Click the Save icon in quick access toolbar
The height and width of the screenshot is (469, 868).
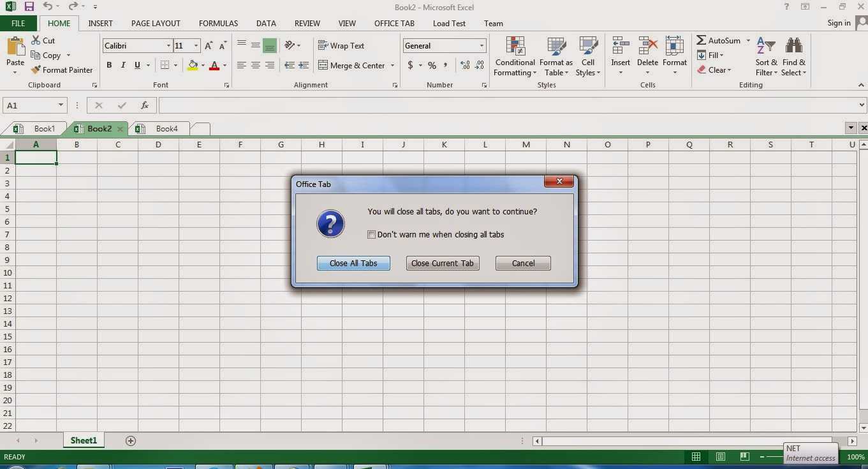point(29,7)
